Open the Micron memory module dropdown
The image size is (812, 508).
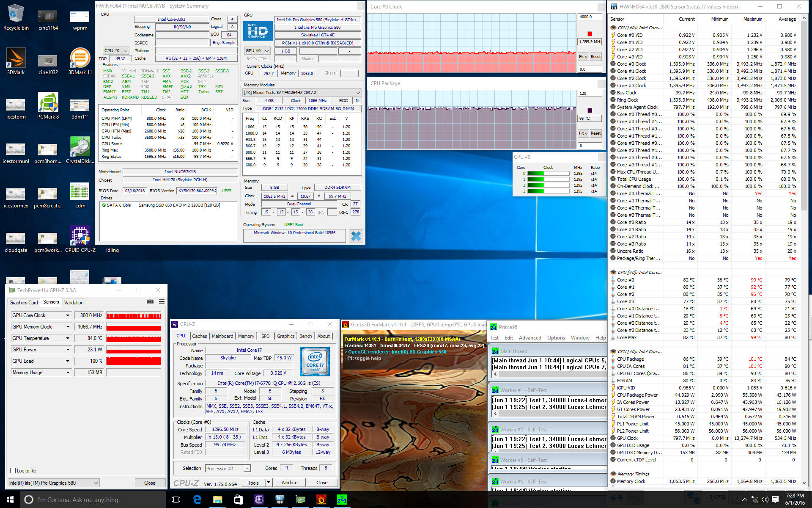click(302, 93)
